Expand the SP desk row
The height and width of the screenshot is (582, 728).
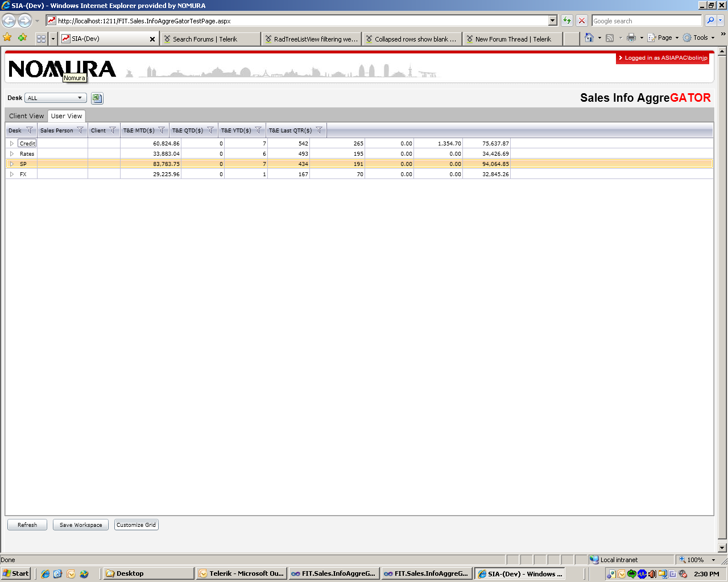pos(12,164)
